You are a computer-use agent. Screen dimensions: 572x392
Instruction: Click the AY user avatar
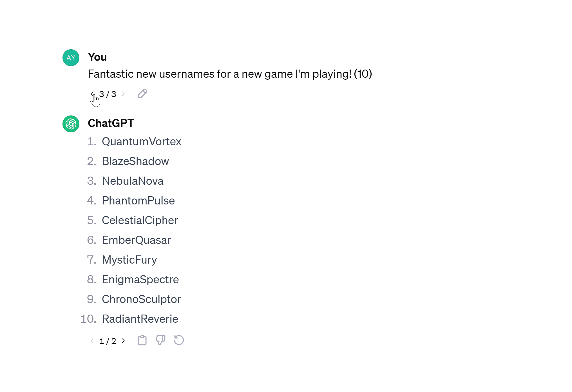click(x=71, y=58)
